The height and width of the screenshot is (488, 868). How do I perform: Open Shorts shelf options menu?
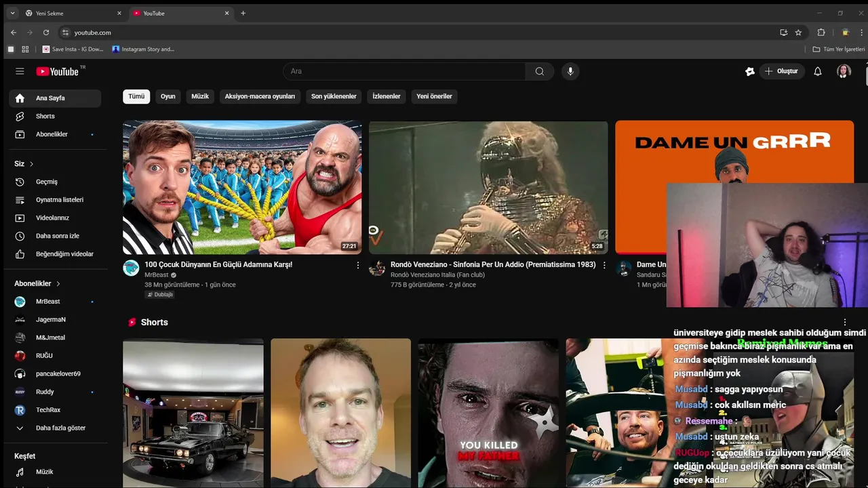coord(845,323)
